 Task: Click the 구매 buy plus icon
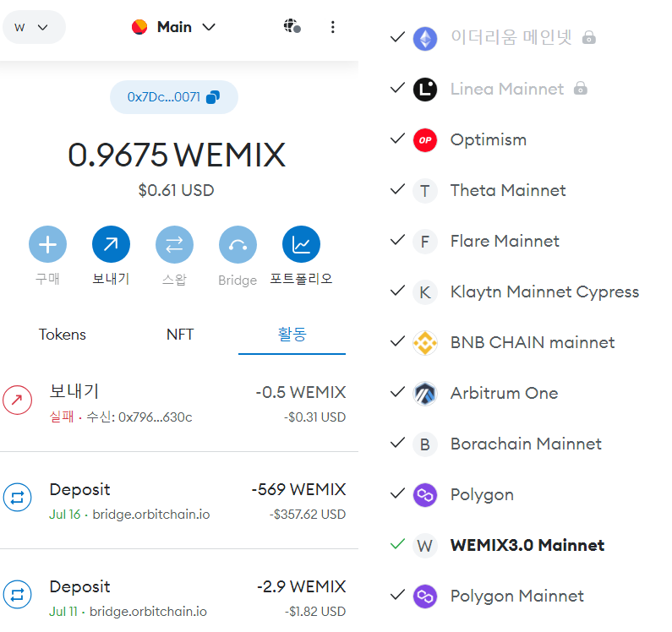click(47, 244)
